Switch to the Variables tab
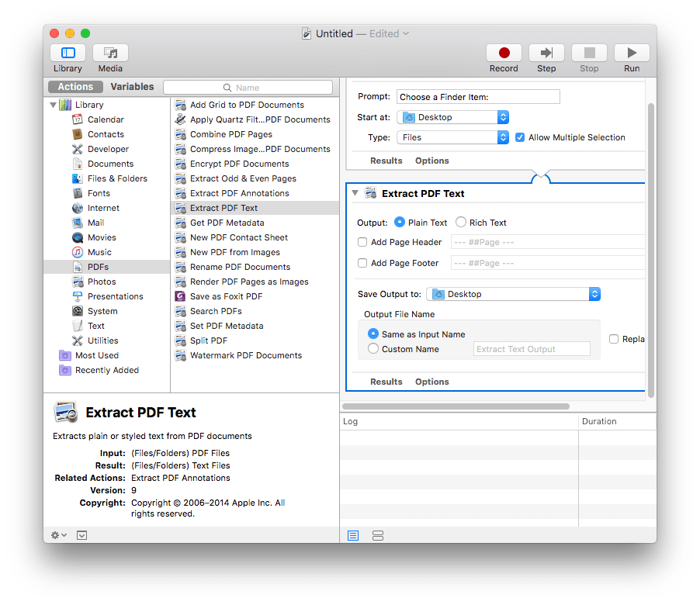Image resolution: width=700 pixels, height=605 pixels. tap(131, 86)
